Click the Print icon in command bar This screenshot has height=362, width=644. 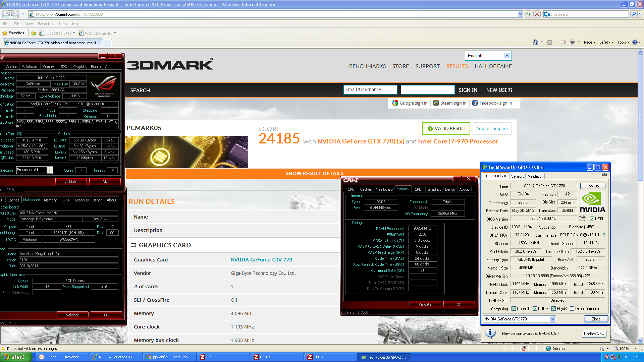click(x=573, y=42)
